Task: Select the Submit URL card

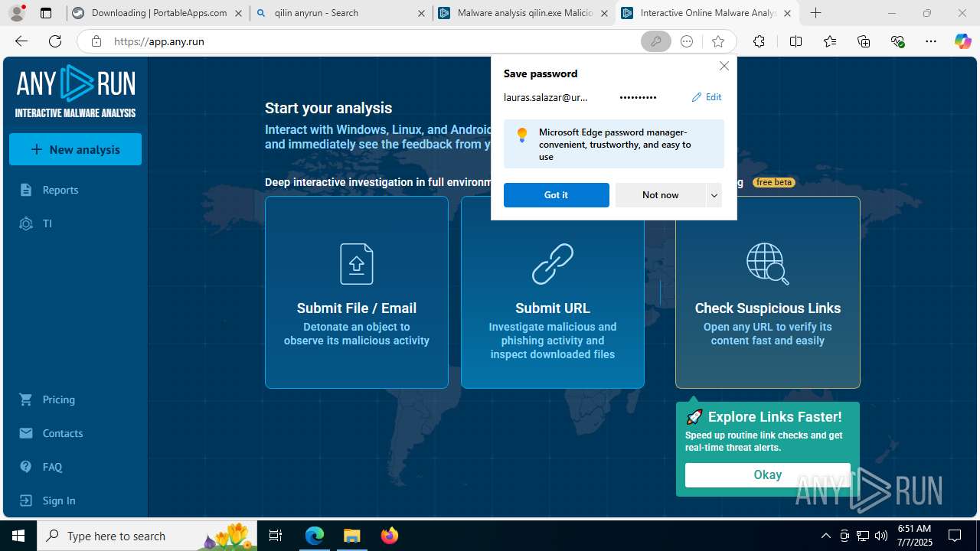Action: tap(553, 292)
